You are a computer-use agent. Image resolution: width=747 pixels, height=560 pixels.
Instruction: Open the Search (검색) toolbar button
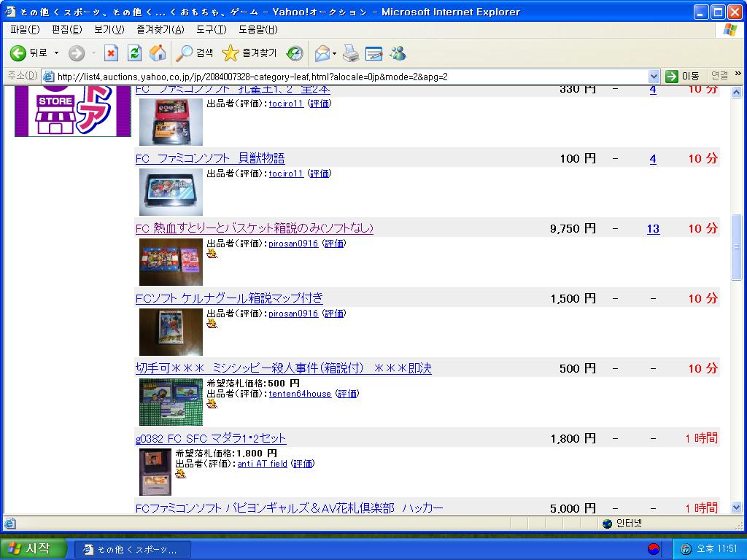tap(195, 53)
